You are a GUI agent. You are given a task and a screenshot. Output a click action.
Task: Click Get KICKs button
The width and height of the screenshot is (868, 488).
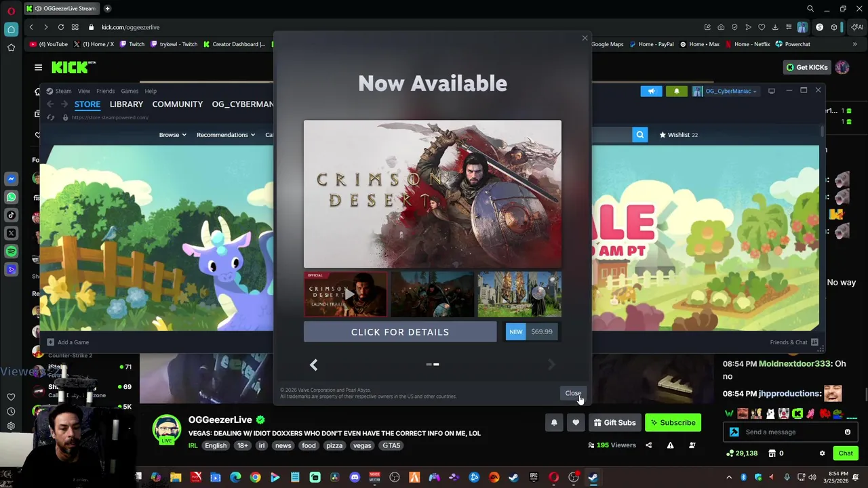coord(807,67)
